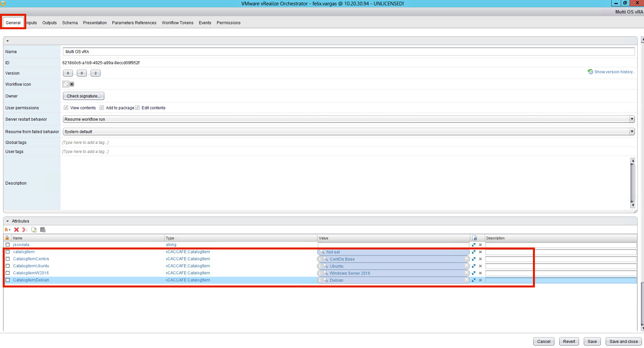This screenshot has width=644, height=348.
Task: Move CatalogitemDebian using arrows icon
Action: pos(474,280)
